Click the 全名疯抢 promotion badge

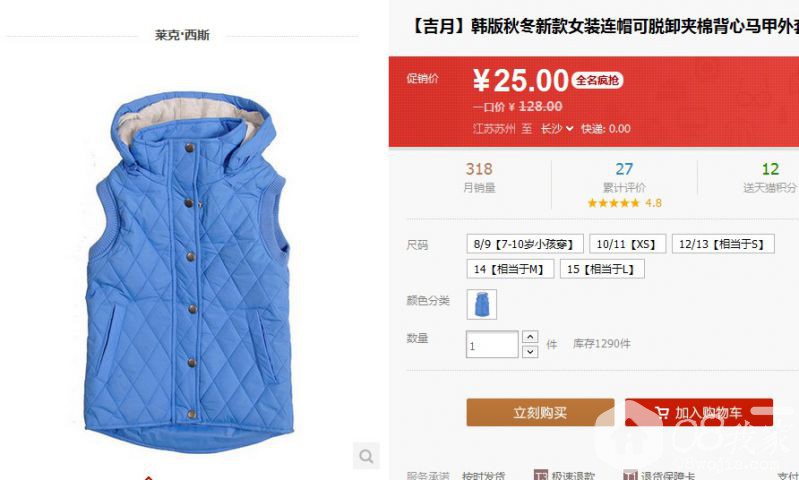coord(597,80)
